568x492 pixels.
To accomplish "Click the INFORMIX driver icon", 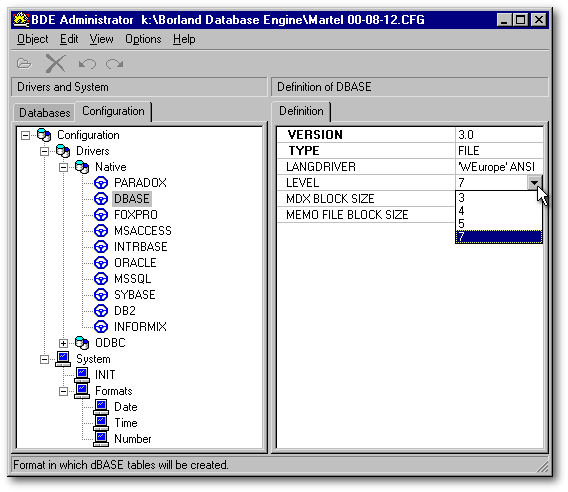I will pyautogui.click(x=101, y=326).
